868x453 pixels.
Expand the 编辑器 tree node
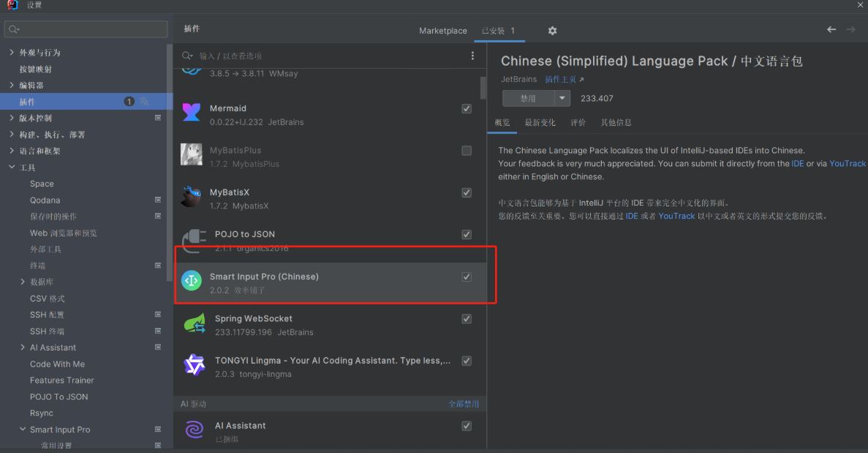tap(12, 85)
